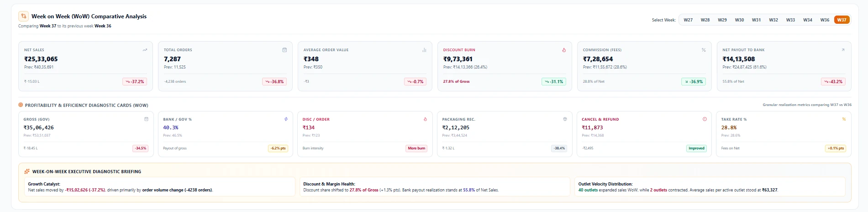868x212 pixels.
Task: Switch to week W30
Action: [739, 20]
